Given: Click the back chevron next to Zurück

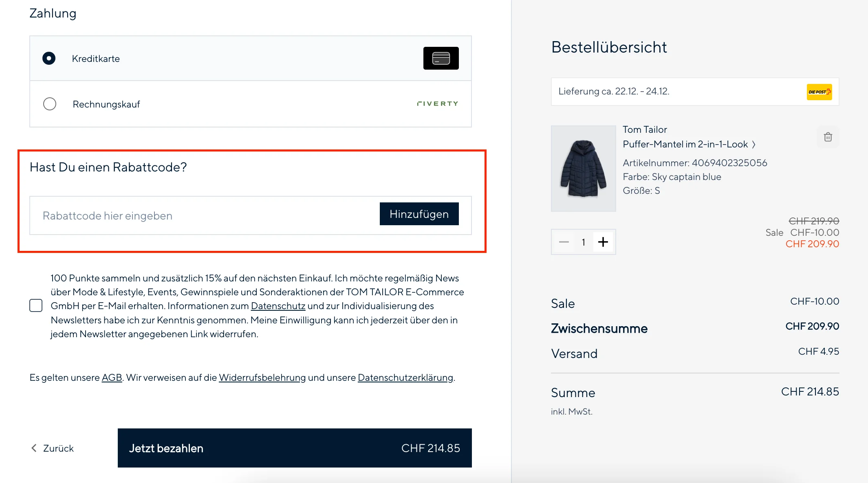Looking at the screenshot, I should [x=33, y=448].
